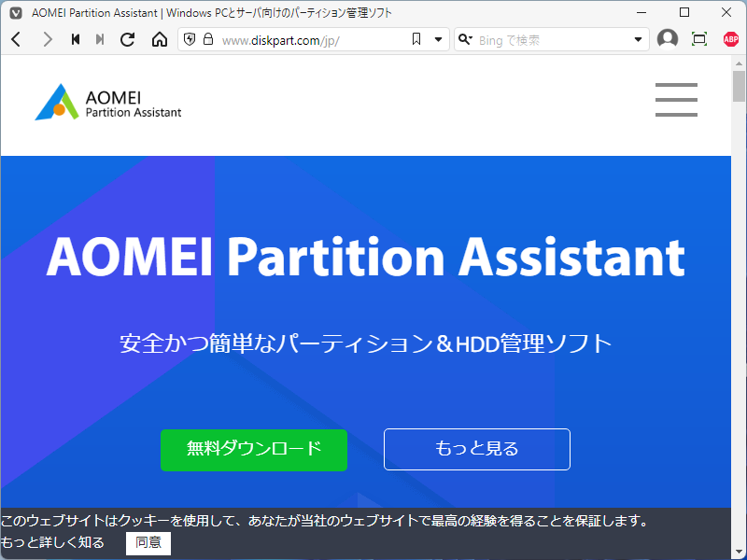
Task: Click the 安全かつ簡単なパーティション＆HDD管理ソフト subtitle
Action: pyautogui.click(x=365, y=343)
